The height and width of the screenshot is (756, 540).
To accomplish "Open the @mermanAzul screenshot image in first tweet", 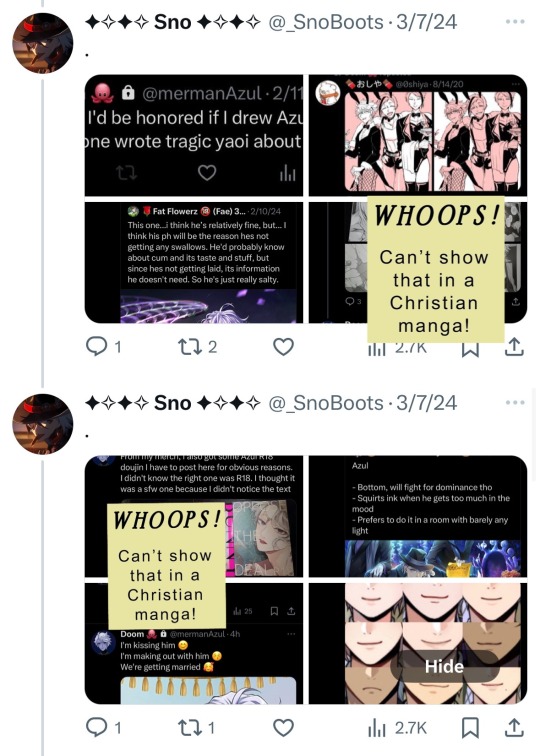I will pos(194,135).
